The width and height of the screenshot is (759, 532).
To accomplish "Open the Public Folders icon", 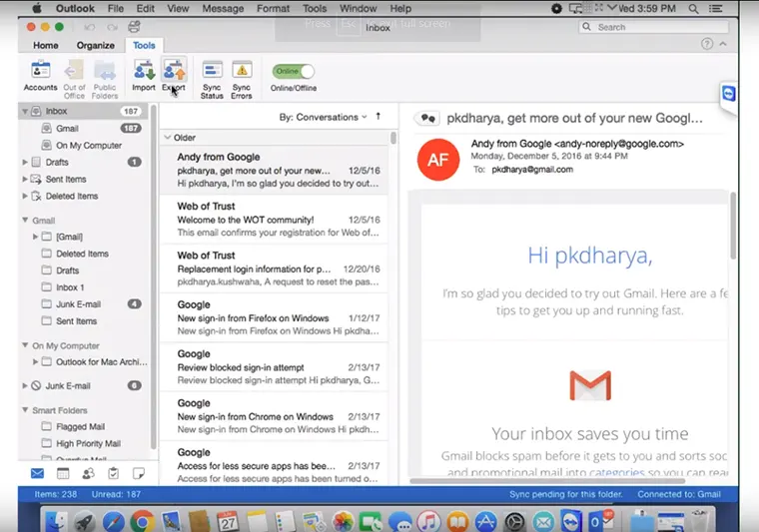I will tap(105, 79).
